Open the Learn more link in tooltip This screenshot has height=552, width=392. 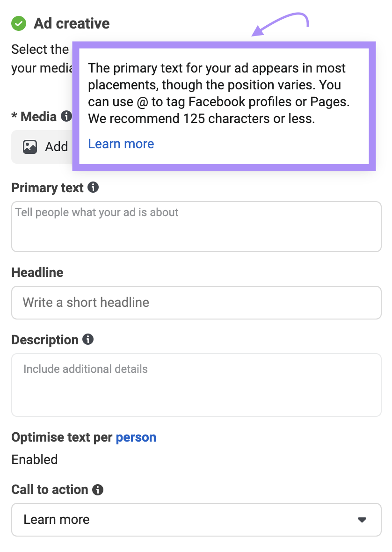[x=121, y=144]
